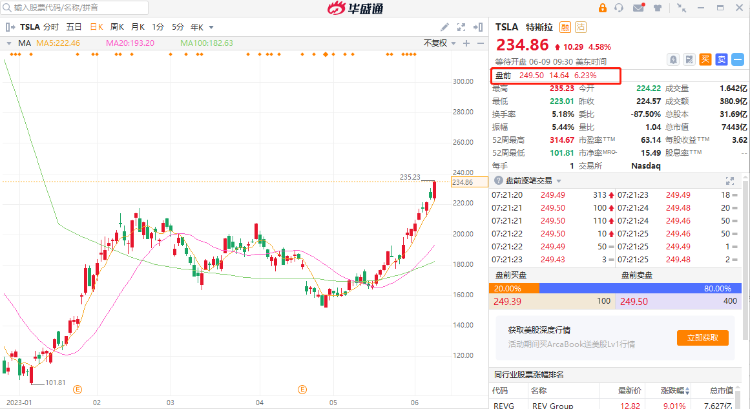This screenshot has width=750, height=409.
Task: Click the search magnifier icon
Action: 7,8
